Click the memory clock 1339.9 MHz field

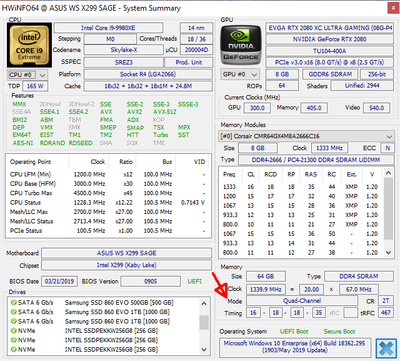[266, 289]
